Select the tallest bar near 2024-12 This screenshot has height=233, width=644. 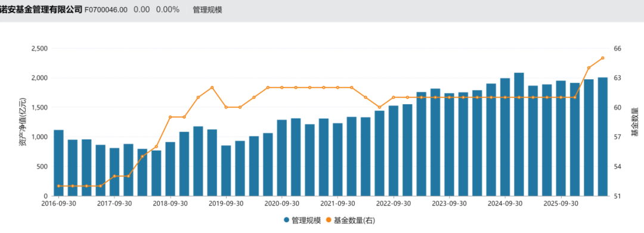pyautogui.click(x=519, y=135)
